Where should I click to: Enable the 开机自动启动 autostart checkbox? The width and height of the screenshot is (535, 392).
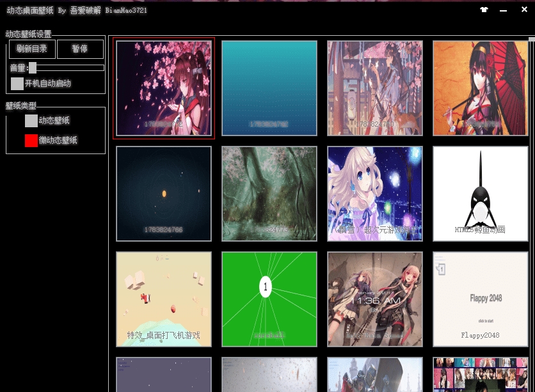17,84
